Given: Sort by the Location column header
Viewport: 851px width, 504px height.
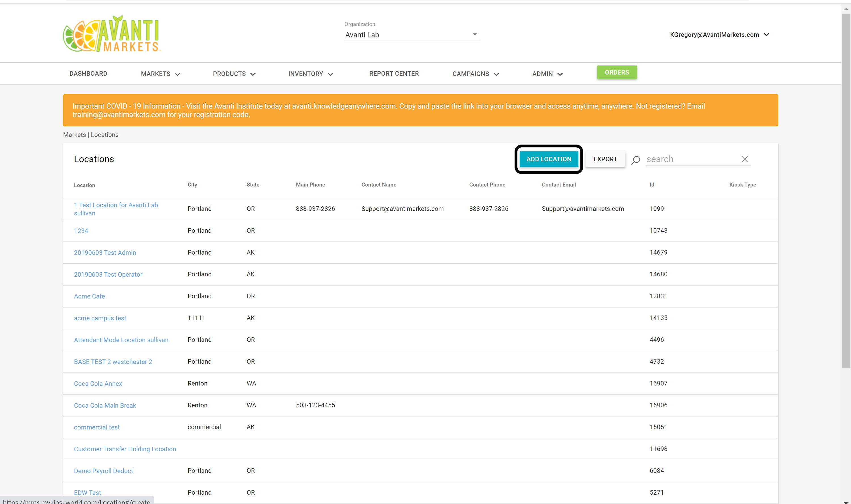Looking at the screenshot, I should coord(84,185).
